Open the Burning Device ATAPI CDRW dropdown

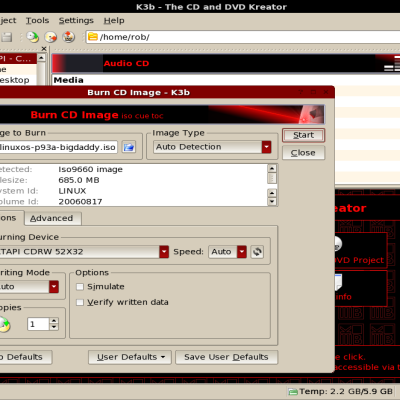pyautogui.click(x=84, y=252)
